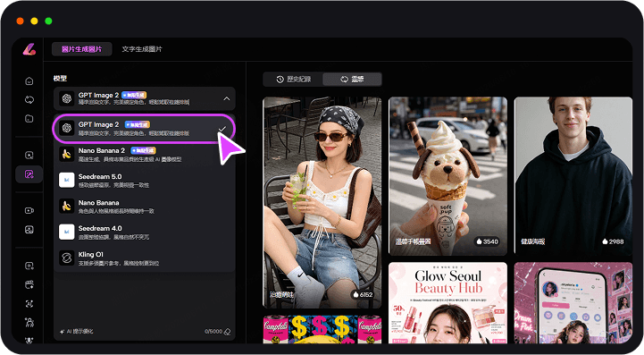
Task: Select the highlighted image generation sidebar icon
Action: pyautogui.click(x=29, y=174)
